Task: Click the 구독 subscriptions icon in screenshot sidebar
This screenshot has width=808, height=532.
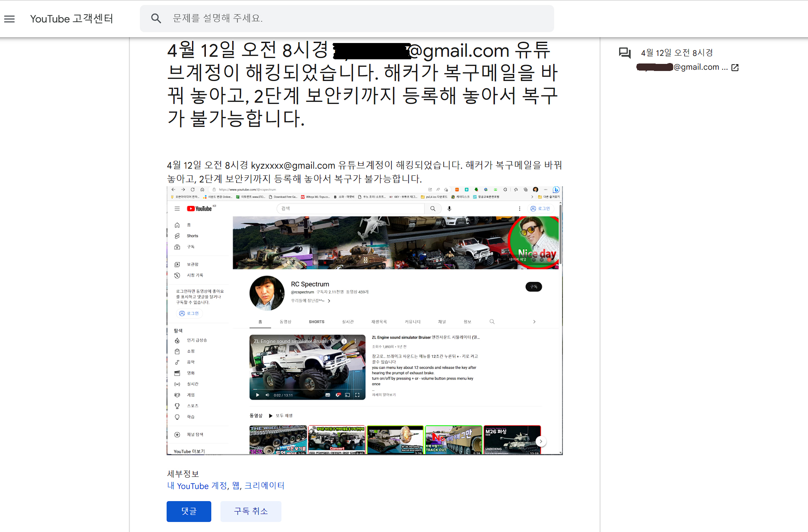Action: 177,247
